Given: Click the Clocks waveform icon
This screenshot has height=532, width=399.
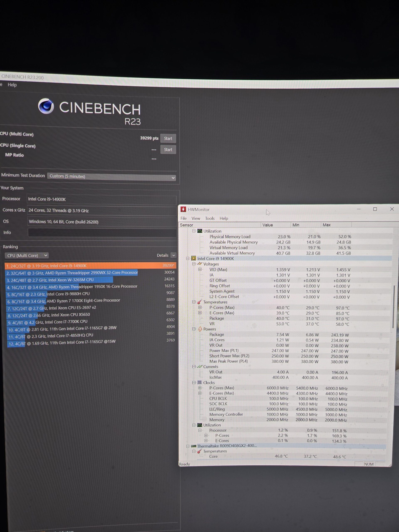Looking at the screenshot, I should click(x=199, y=382).
